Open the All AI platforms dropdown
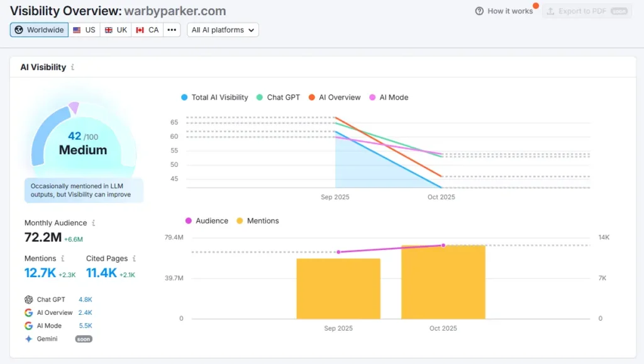 click(x=223, y=30)
